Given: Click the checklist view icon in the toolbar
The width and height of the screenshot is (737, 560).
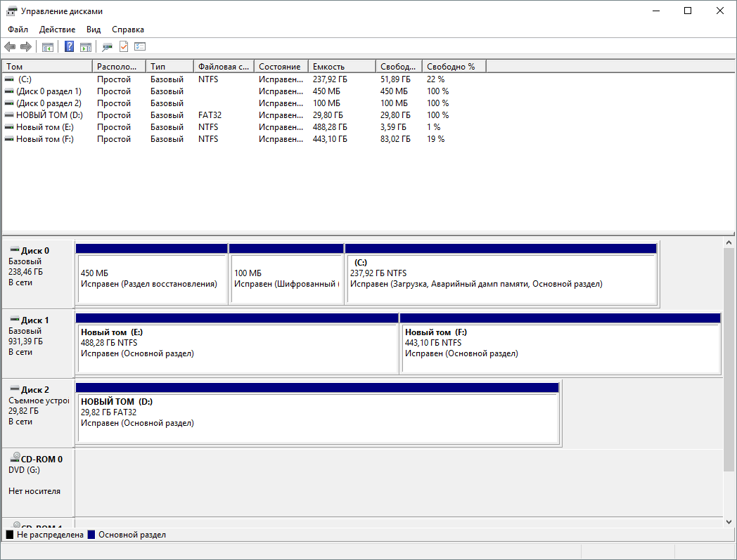Looking at the screenshot, I should [140, 47].
